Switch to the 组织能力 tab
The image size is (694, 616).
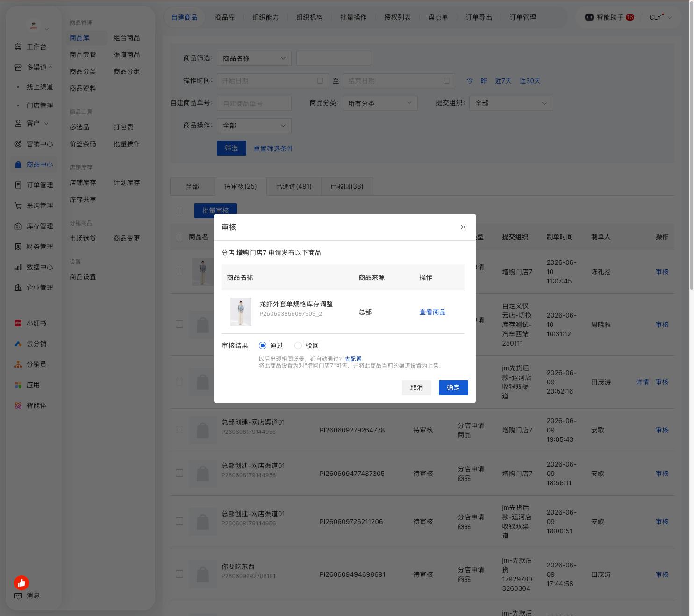pyautogui.click(x=265, y=17)
